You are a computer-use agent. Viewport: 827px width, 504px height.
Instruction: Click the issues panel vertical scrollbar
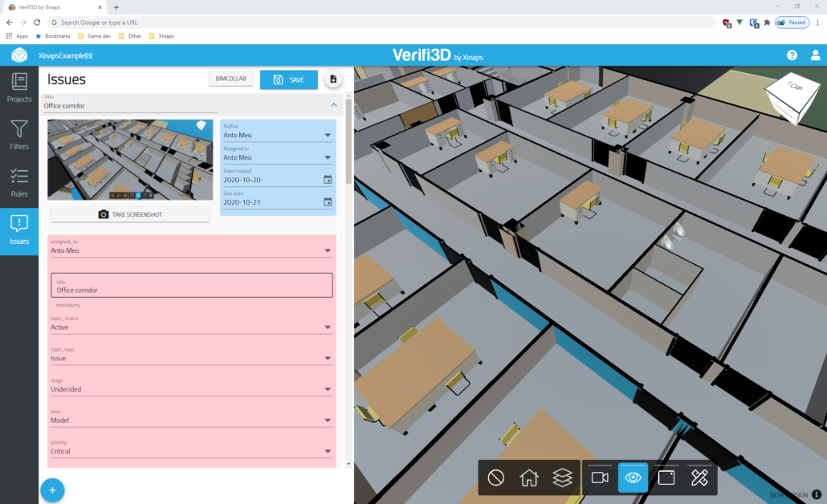click(x=348, y=140)
